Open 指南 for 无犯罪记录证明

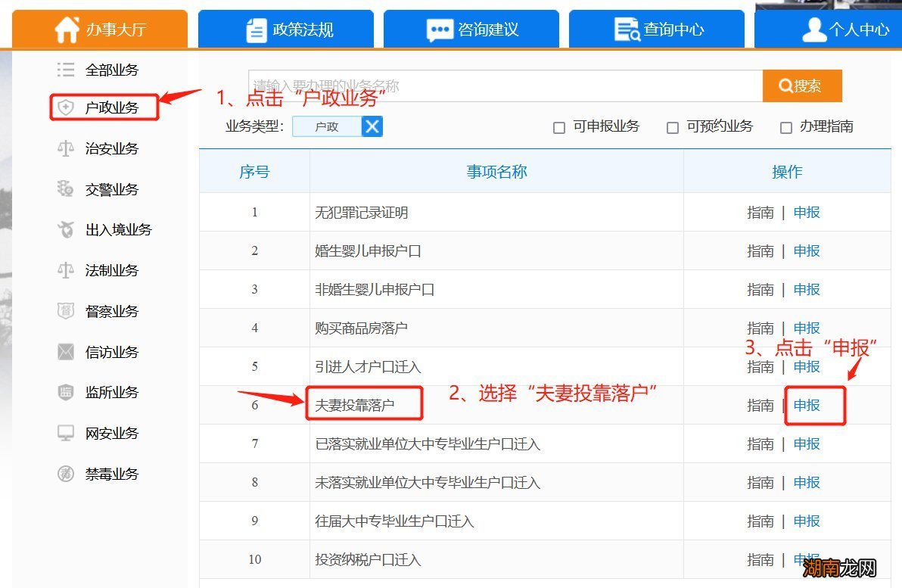click(x=760, y=212)
